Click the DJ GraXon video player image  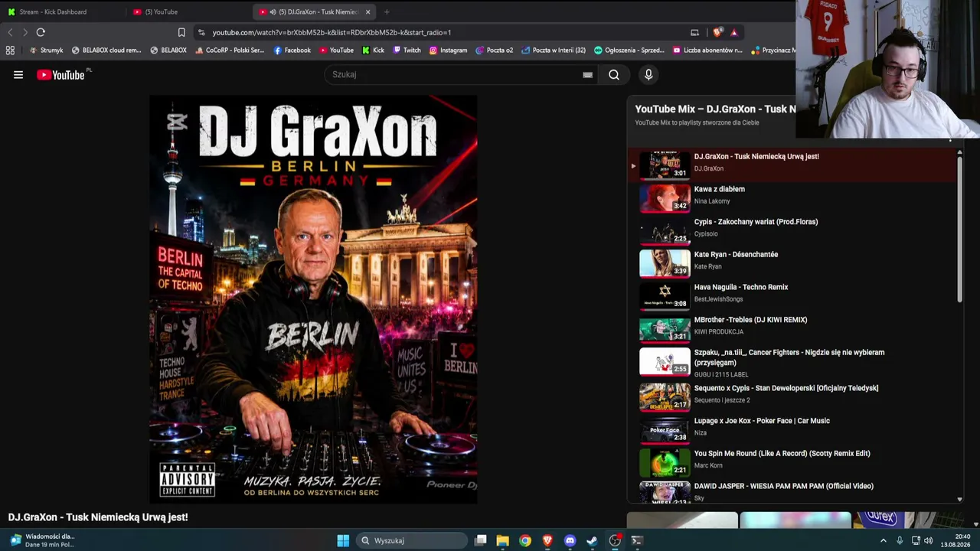pos(313,299)
